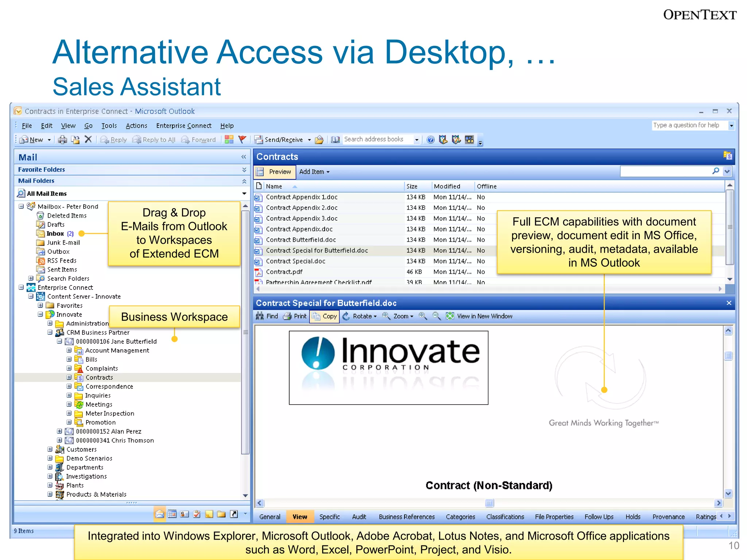747x560 pixels.
Task: Click the Find binoculars icon in preview
Action: pyautogui.click(x=260, y=316)
